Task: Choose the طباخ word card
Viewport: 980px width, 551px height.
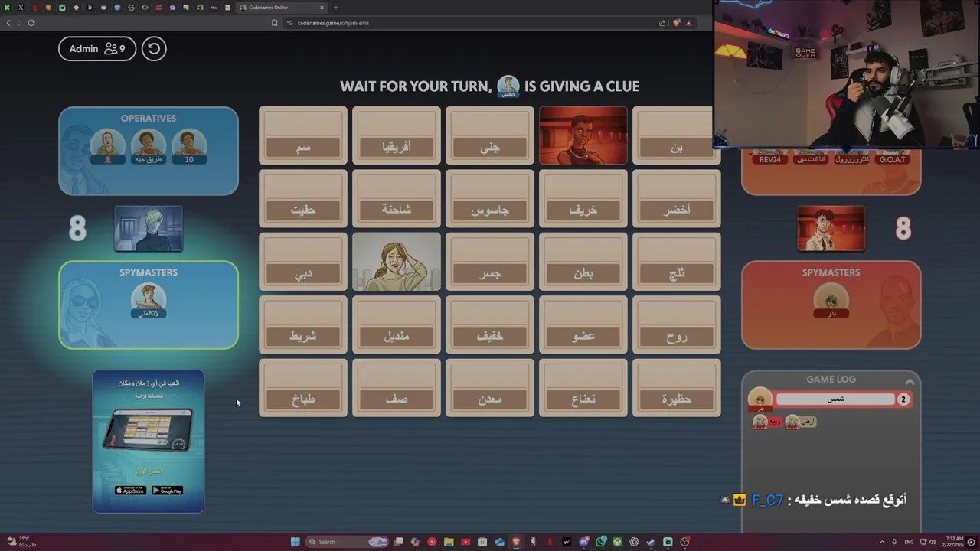Action: (303, 388)
